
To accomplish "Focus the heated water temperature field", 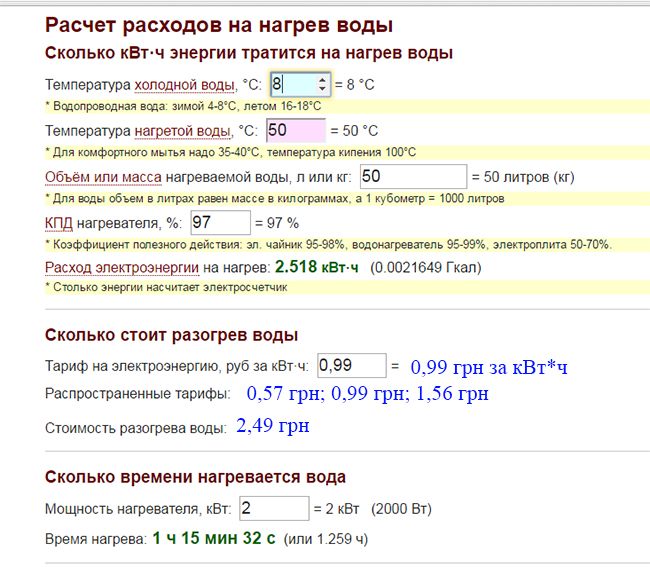I will [x=295, y=131].
